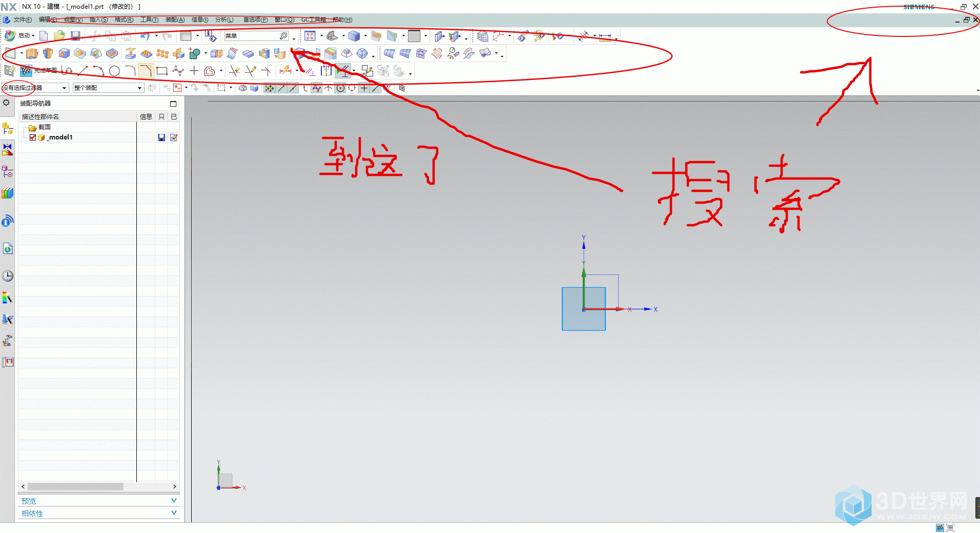The width and height of the screenshot is (980, 533).
Task: Select the Studio Spline tool
Action: (178, 71)
